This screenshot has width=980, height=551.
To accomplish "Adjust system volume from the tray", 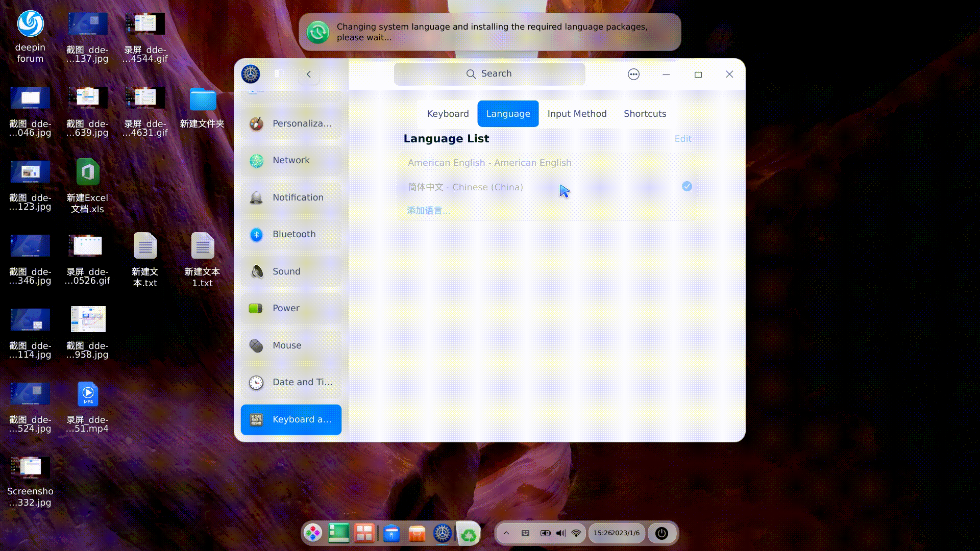I will (560, 533).
